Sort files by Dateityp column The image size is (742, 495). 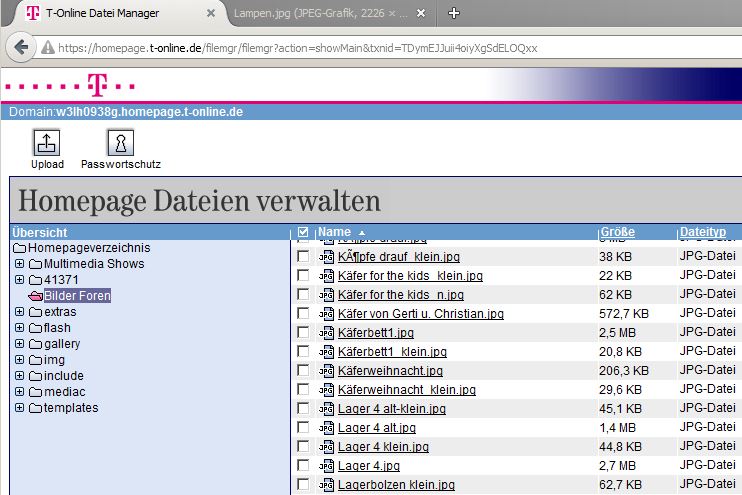point(703,232)
